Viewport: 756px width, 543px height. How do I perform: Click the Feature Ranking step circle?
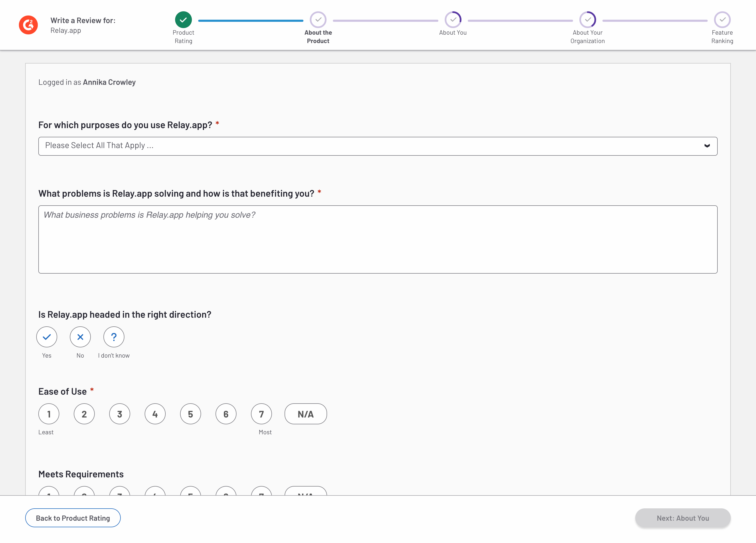(x=722, y=20)
